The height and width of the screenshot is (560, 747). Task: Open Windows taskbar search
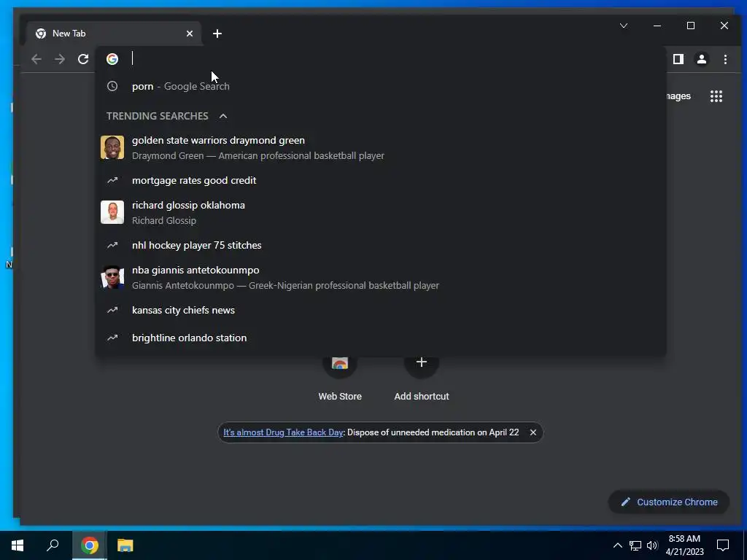pyautogui.click(x=53, y=545)
